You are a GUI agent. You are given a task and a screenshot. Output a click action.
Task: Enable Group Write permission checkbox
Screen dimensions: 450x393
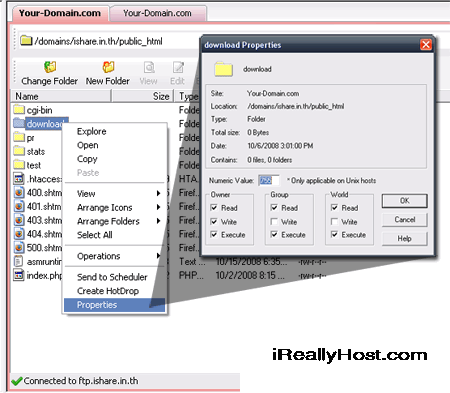pyautogui.click(x=274, y=221)
